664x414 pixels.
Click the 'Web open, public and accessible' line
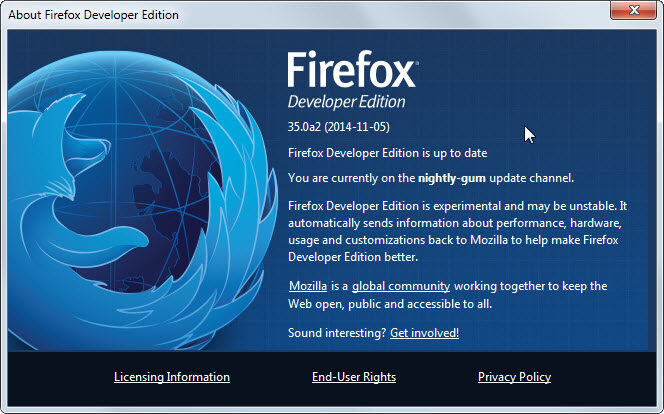(390, 304)
